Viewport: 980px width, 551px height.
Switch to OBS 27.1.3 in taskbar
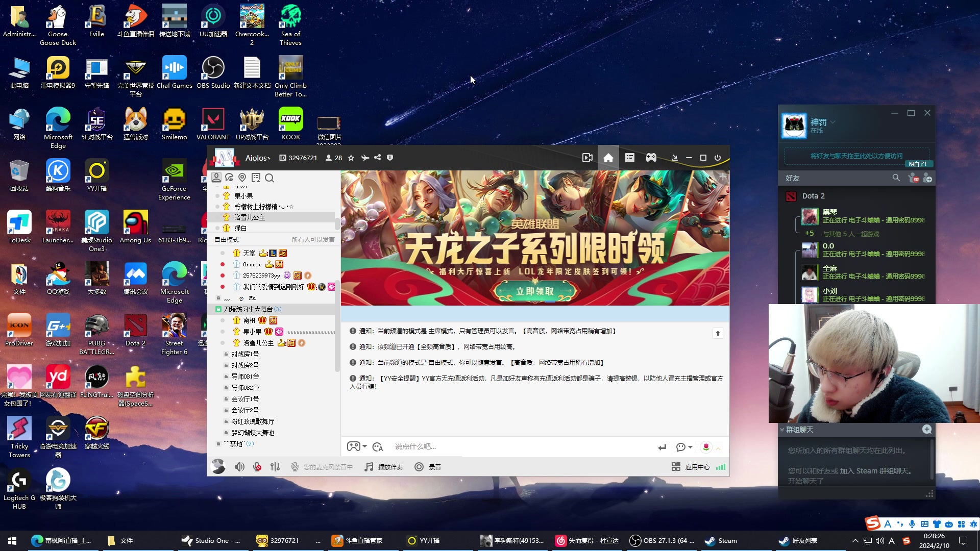662,541
